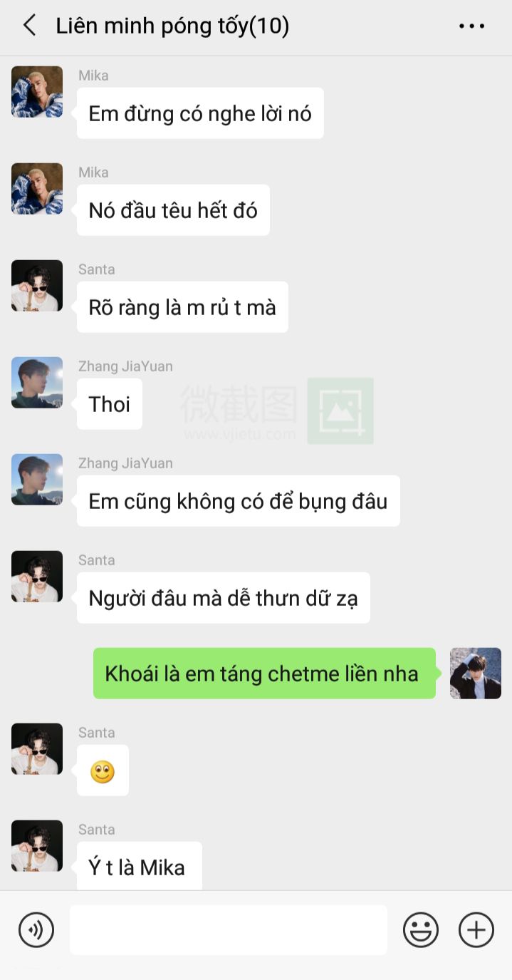Open the plus attachments menu
Image resolution: width=512 pixels, height=980 pixels.
click(x=476, y=930)
